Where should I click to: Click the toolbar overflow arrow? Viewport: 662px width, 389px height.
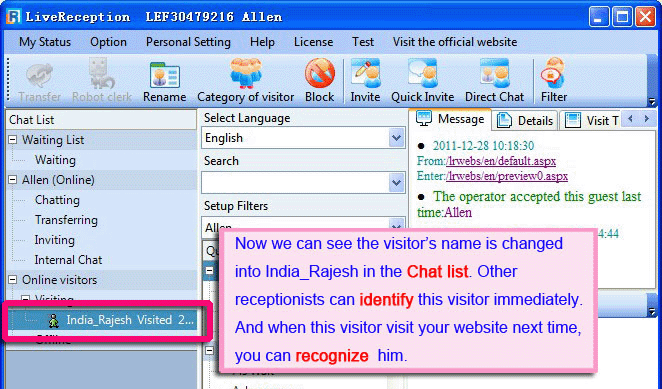point(652,102)
